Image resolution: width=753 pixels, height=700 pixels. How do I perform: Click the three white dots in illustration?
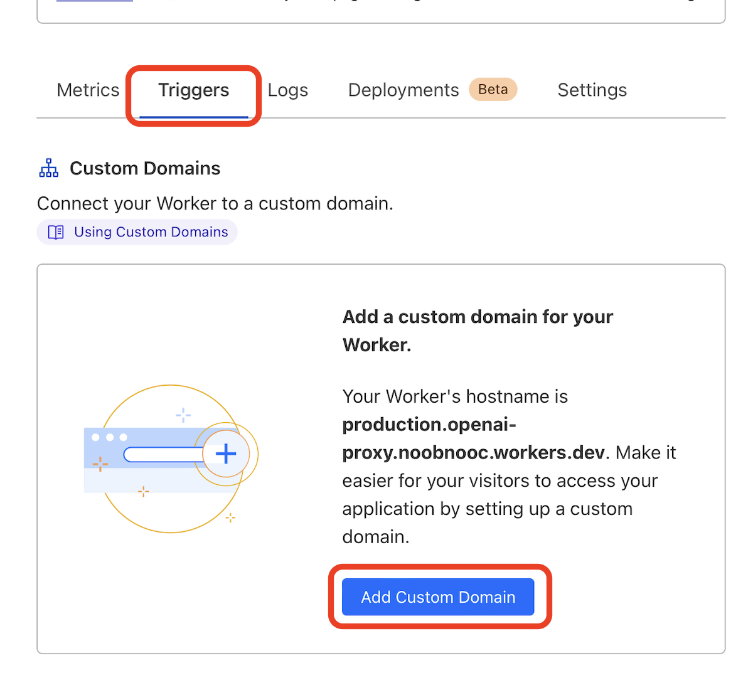click(109, 437)
